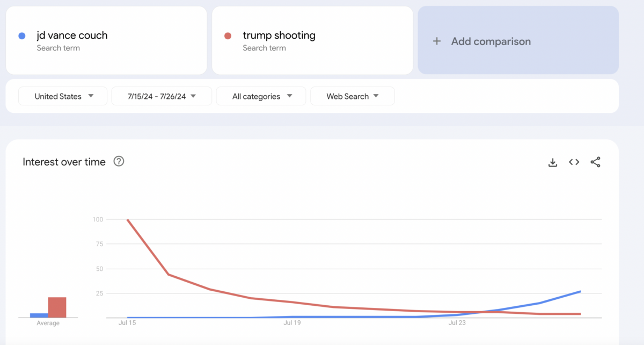Download the Interest over time chart data
Screen dimensions: 644x345
(553, 162)
